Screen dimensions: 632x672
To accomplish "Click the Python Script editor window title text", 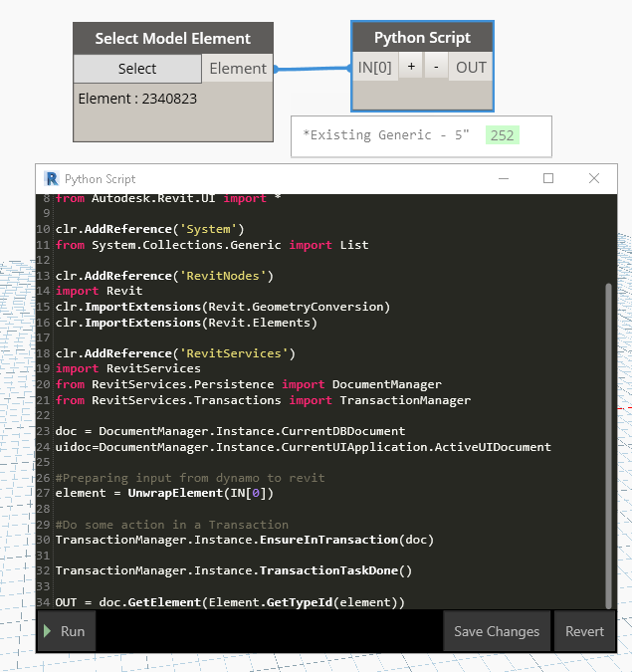I will pyautogui.click(x=100, y=179).
